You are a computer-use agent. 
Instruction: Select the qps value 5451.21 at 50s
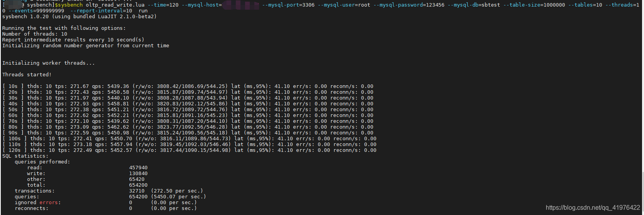(x=118, y=110)
